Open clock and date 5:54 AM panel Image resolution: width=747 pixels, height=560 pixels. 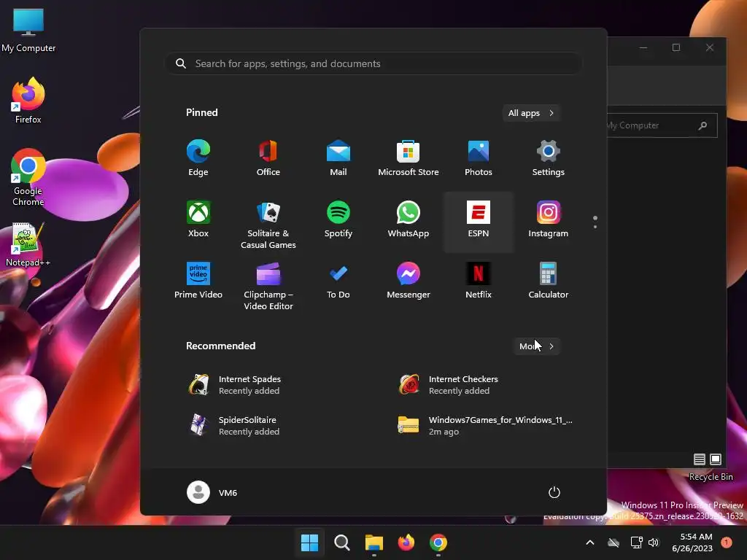point(692,542)
